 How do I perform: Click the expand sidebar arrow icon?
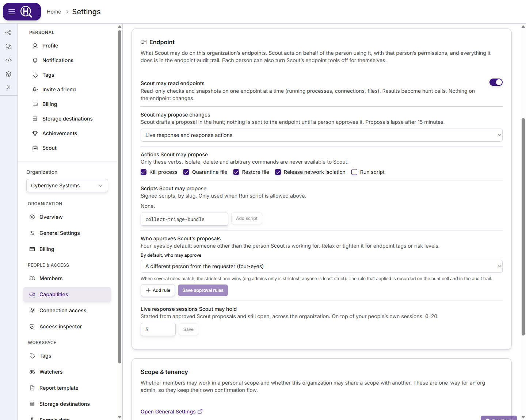point(8,87)
